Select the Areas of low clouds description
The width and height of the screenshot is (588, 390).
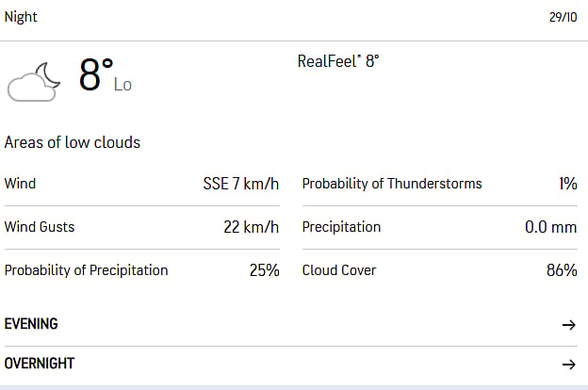(x=73, y=143)
